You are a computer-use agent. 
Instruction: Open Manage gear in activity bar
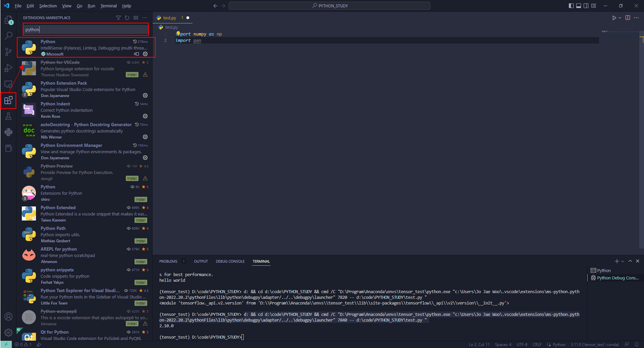click(8, 332)
